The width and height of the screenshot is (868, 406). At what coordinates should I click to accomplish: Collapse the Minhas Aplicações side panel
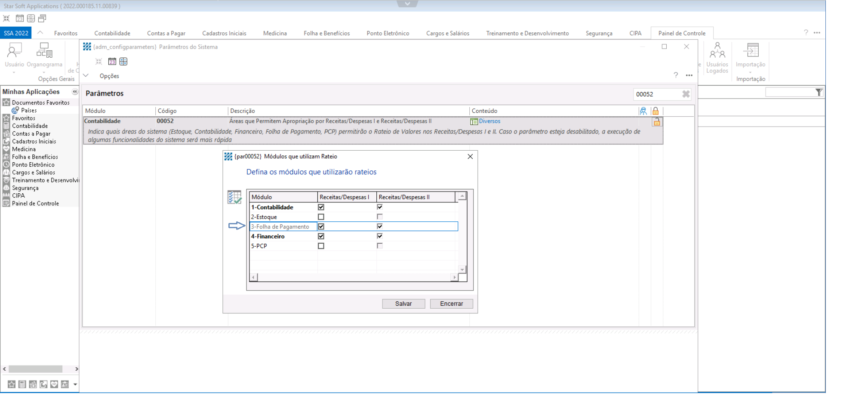click(75, 92)
